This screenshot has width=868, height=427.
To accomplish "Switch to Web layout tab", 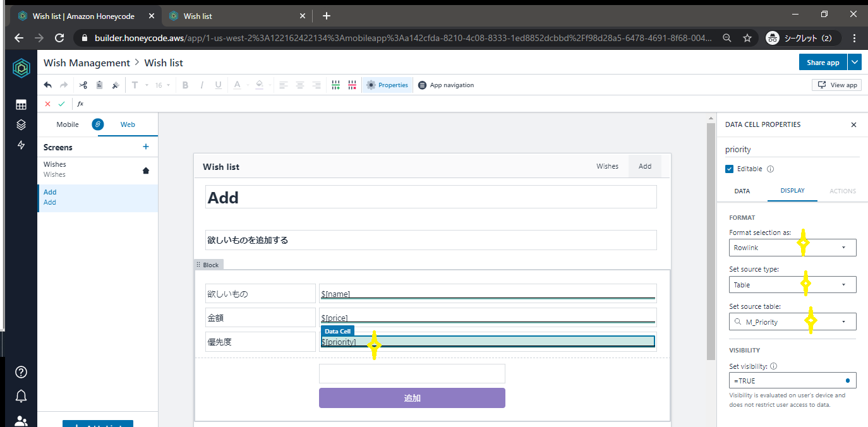I will [128, 124].
